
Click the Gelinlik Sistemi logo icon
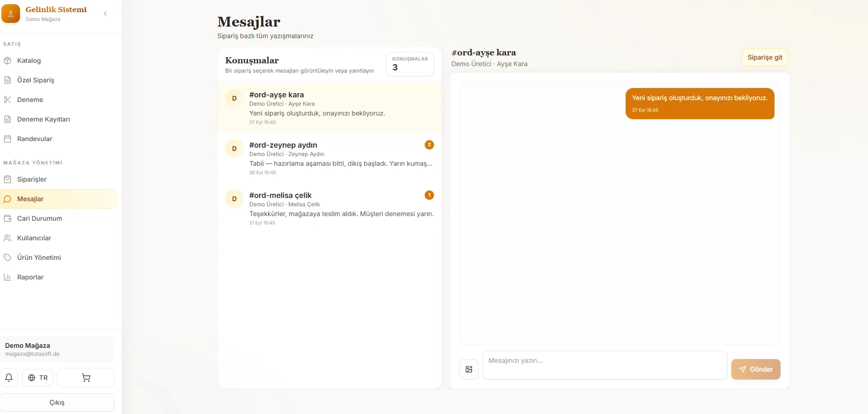coord(11,14)
